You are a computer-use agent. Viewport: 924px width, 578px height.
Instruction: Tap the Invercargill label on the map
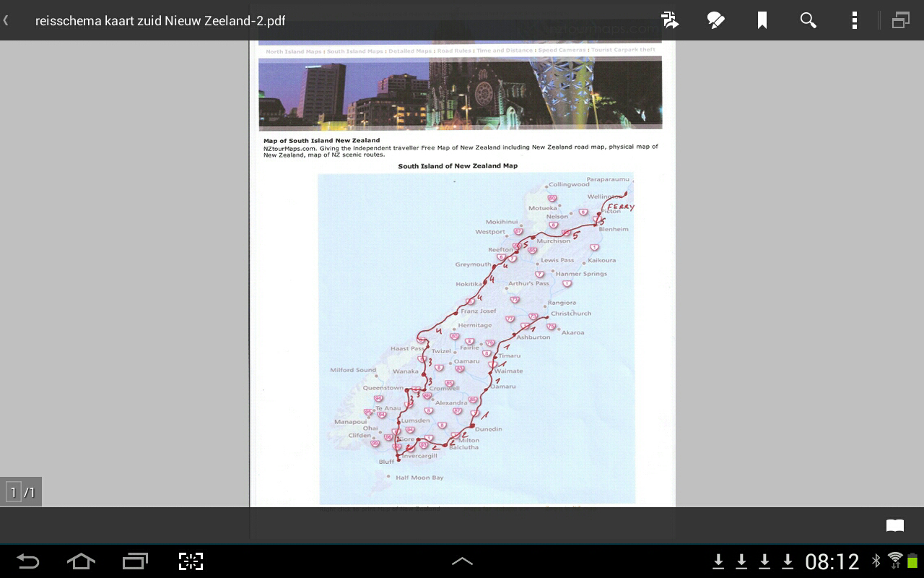420,456
